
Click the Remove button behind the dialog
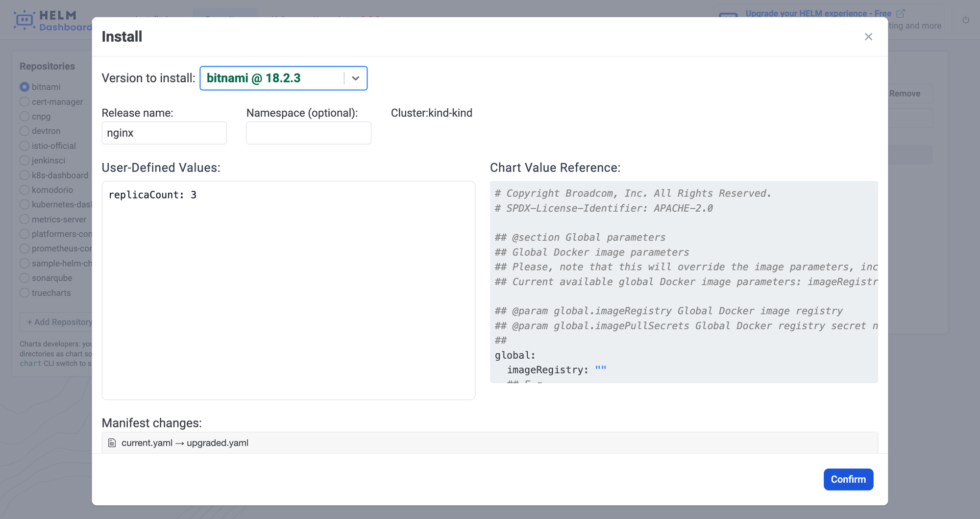[905, 94]
